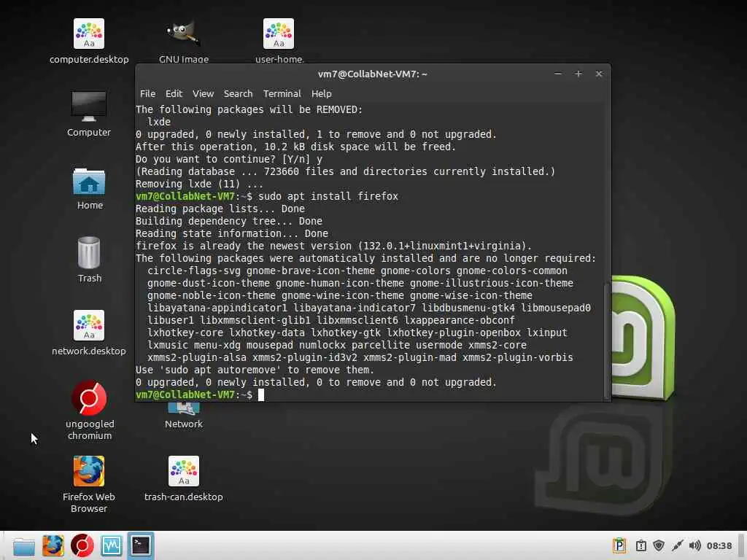Click 'Do you want to continue? [Y/n] y'

click(x=228, y=159)
